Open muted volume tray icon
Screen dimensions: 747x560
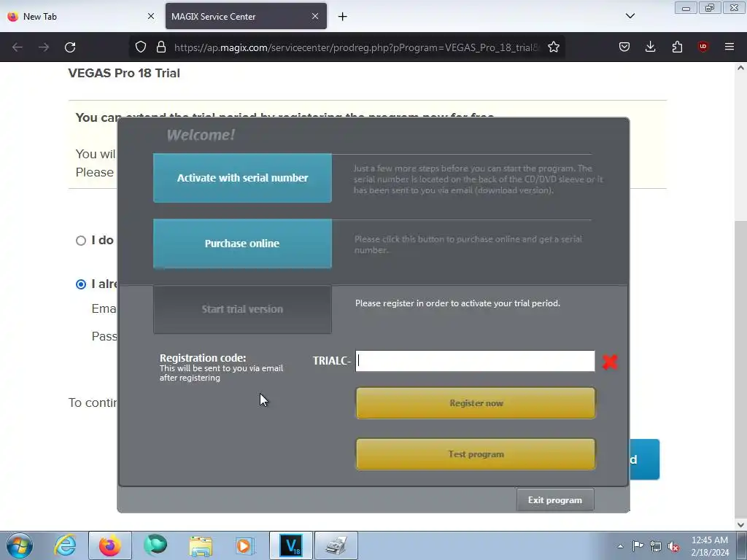coord(673,546)
